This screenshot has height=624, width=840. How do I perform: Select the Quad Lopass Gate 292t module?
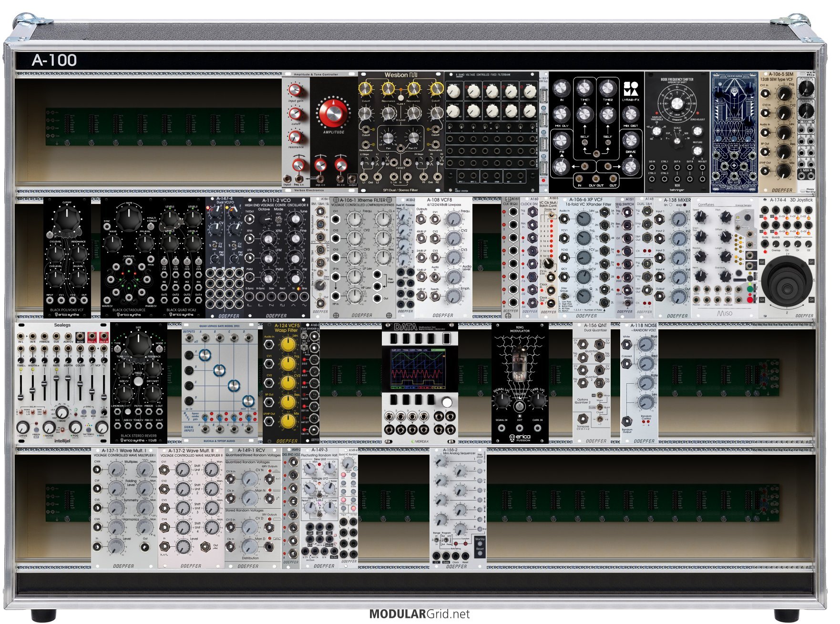tap(220, 383)
